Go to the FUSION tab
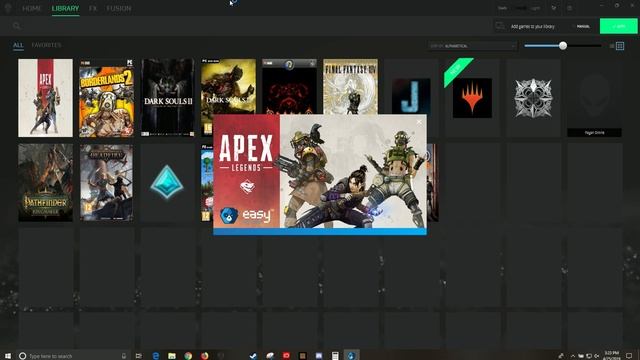 click(x=119, y=8)
